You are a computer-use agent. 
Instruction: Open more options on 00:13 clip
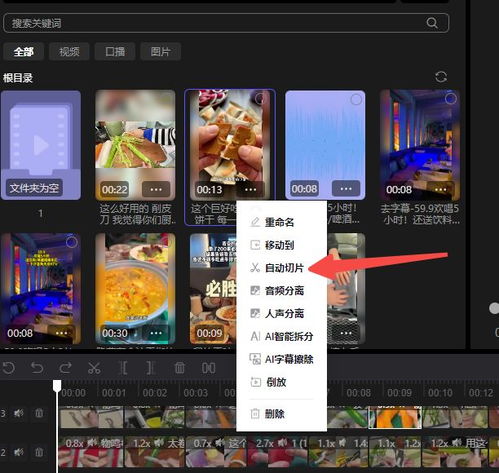(250, 189)
